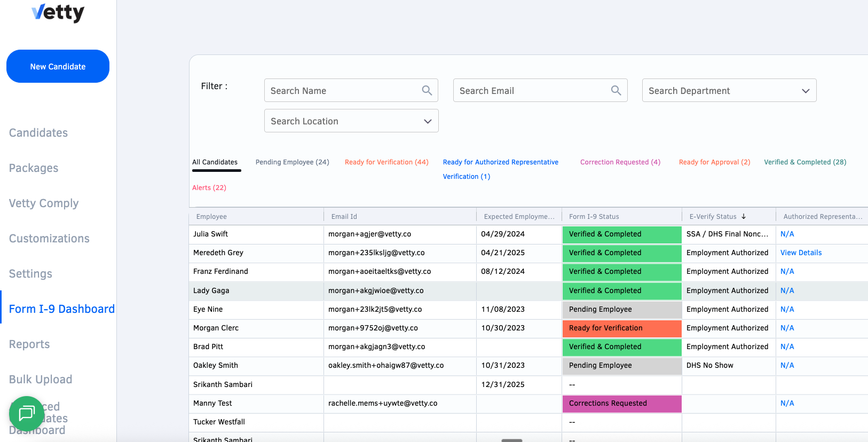Go to Vetty Comply in sidebar
This screenshot has height=442, width=868.
pos(44,203)
